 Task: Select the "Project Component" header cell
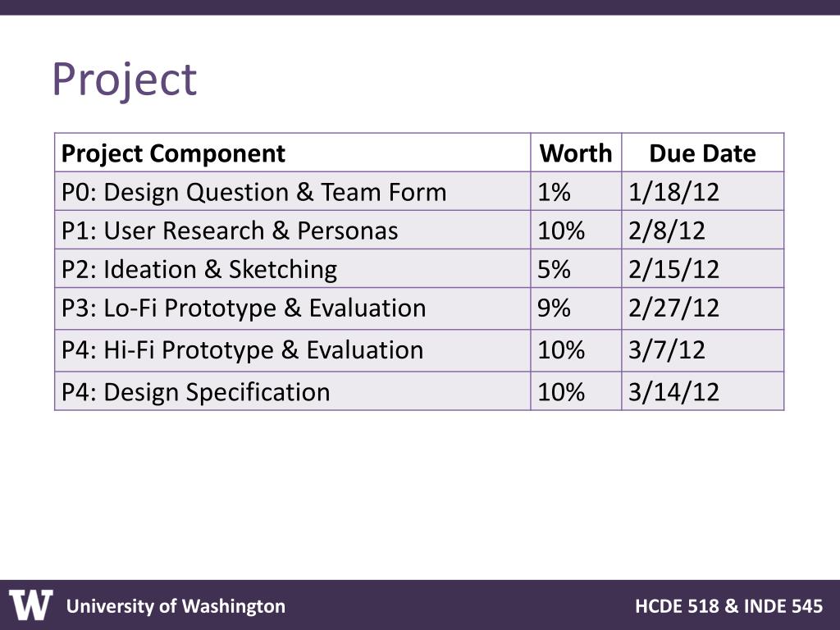(173, 153)
